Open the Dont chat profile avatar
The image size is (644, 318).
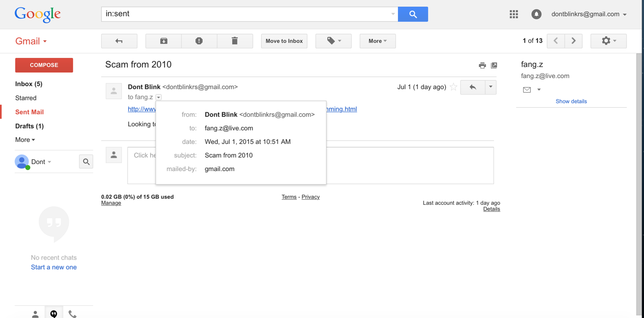tap(22, 162)
